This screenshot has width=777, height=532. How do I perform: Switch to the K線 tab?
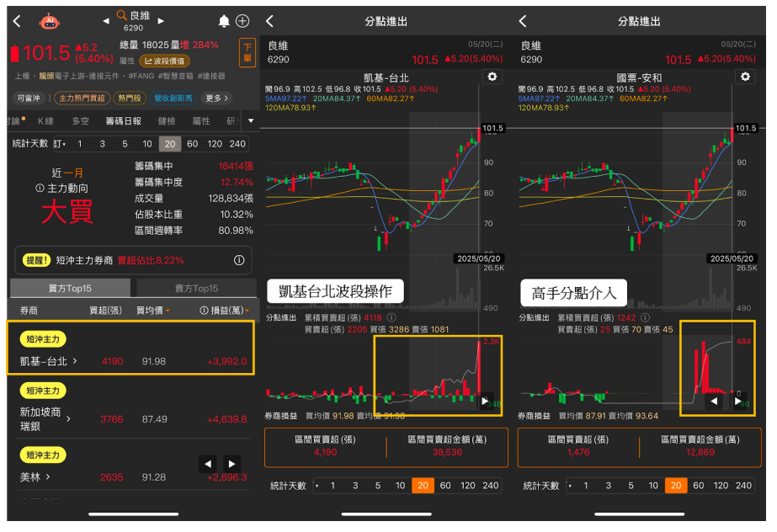pyautogui.click(x=45, y=121)
